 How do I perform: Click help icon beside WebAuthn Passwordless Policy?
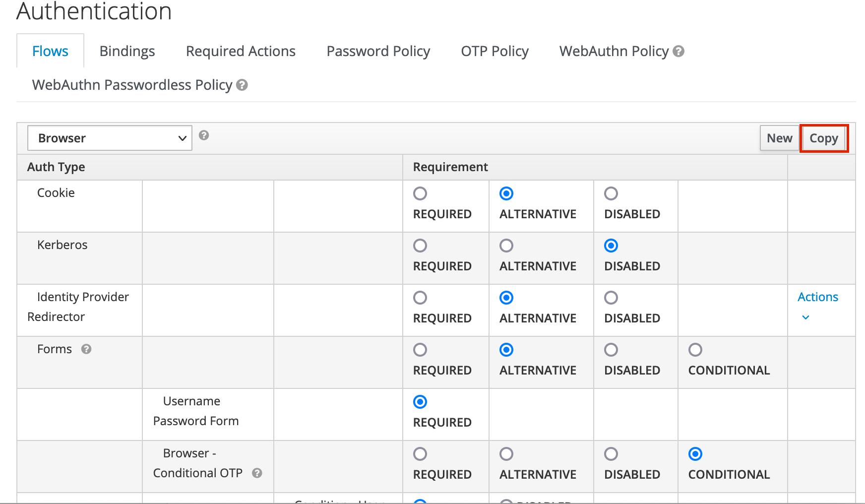pyautogui.click(x=242, y=85)
